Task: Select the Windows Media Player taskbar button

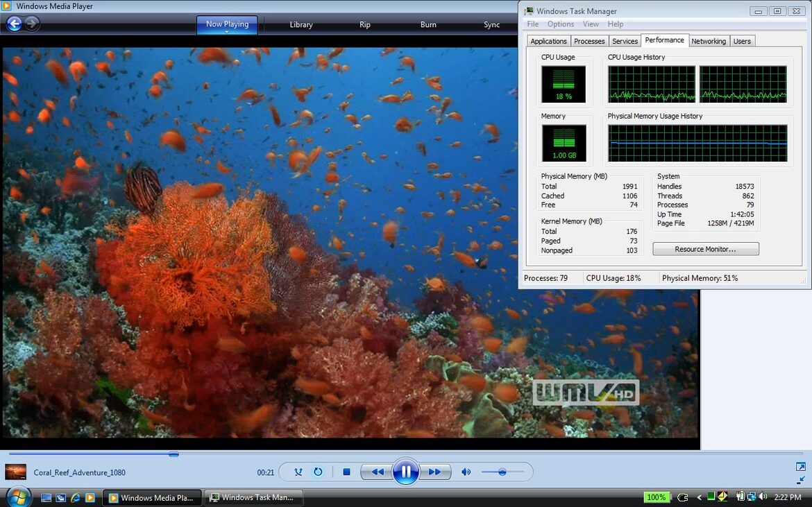Action: 152,498
